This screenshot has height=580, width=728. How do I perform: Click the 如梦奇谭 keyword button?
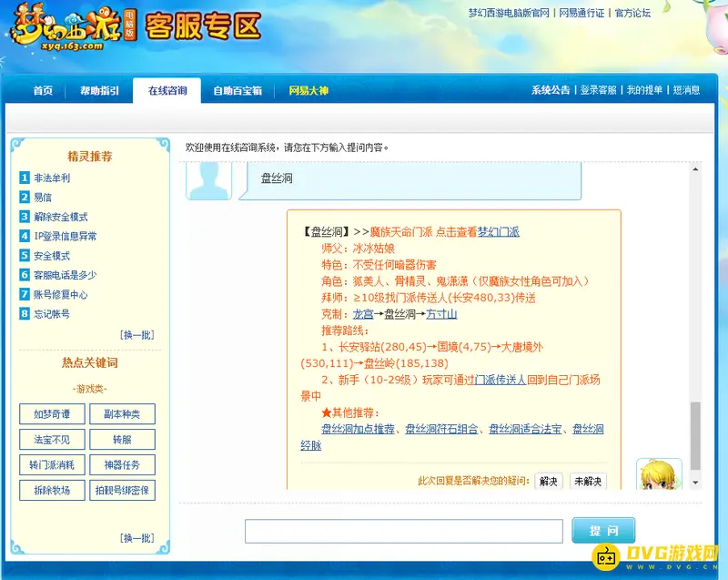(52, 413)
